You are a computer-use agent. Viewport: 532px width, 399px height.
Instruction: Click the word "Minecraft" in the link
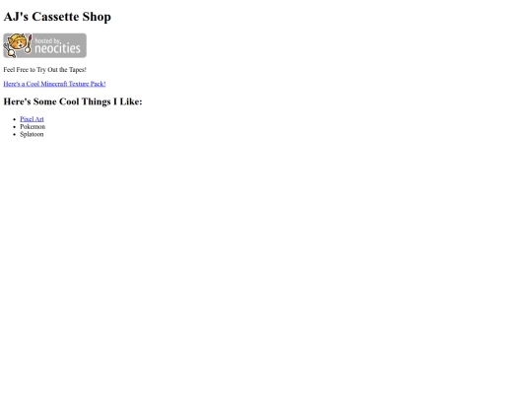point(54,84)
